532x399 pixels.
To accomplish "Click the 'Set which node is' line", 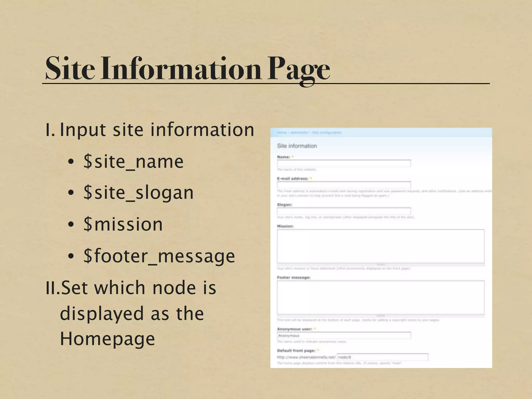I will click(138, 288).
